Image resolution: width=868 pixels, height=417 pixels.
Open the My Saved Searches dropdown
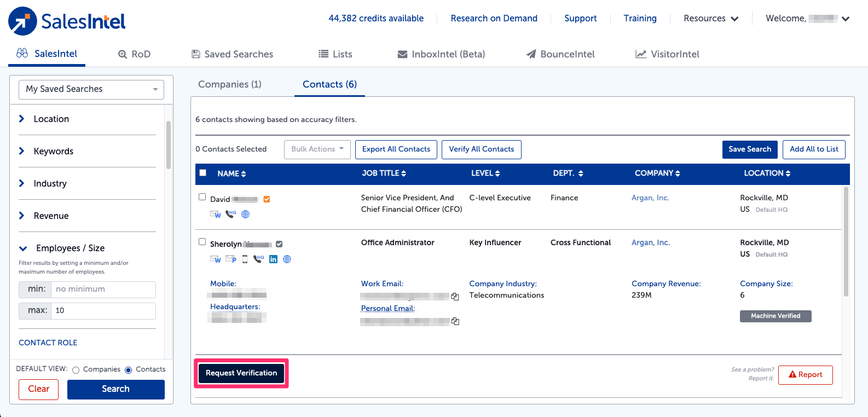tap(91, 89)
